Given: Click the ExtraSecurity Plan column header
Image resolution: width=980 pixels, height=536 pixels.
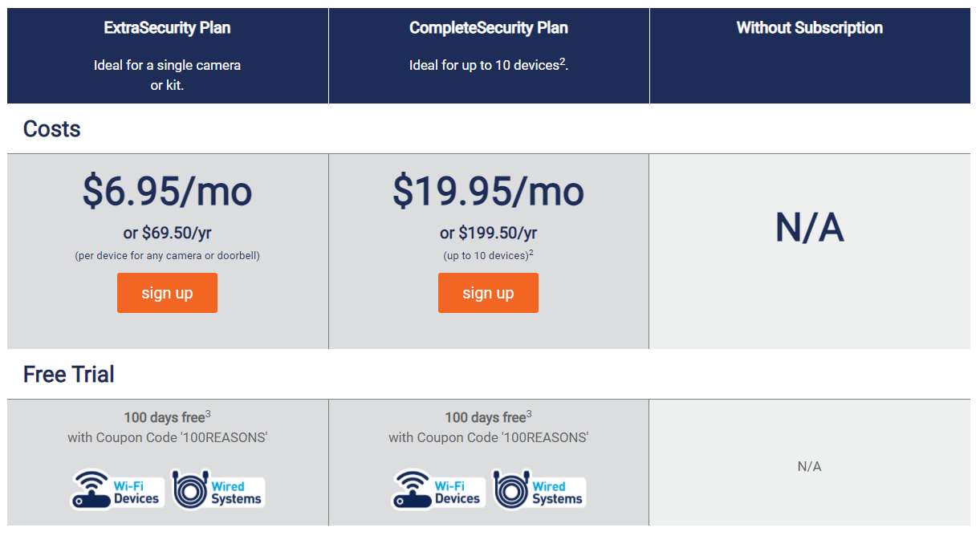Looking at the screenshot, I should click(167, 28).
